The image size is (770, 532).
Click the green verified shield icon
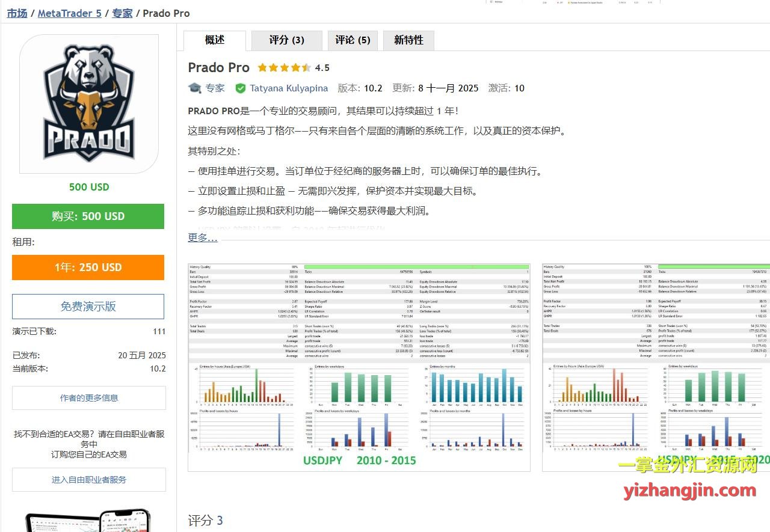tap(240, 88)
